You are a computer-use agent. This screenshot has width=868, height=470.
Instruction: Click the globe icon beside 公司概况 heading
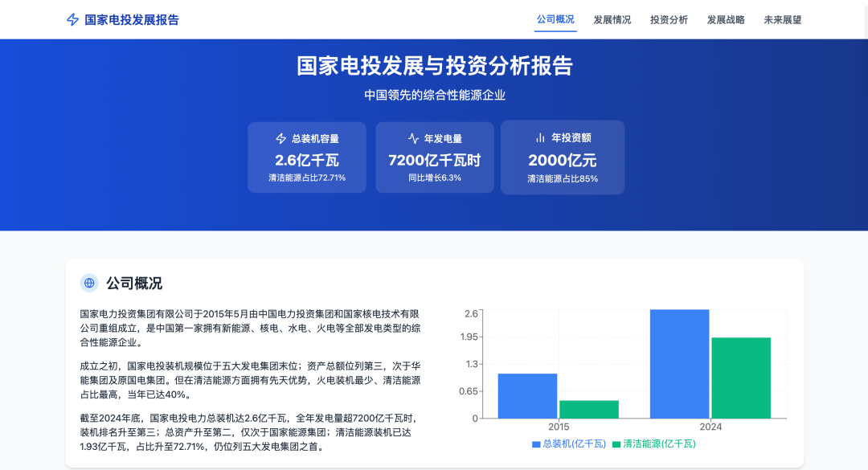pos(89,283)
